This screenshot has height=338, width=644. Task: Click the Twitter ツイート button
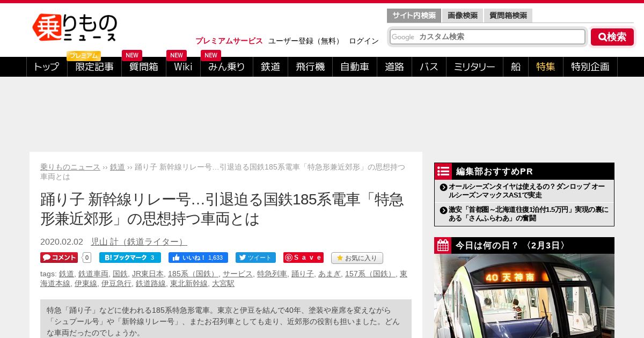[255, 258]
